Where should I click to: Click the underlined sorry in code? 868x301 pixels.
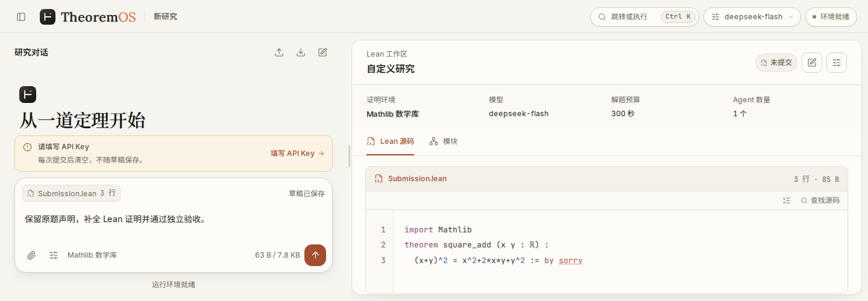pyautogui.click(x=570, y=260)
